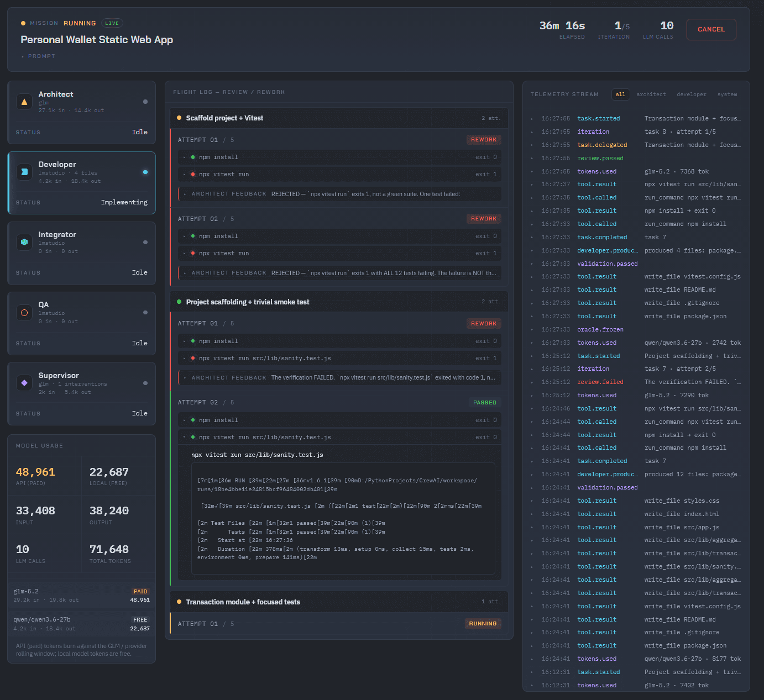The width and height of the screenshot is (764, 700).
Task: Click the Architect card status dot
Action: click(x=145, y=102)
